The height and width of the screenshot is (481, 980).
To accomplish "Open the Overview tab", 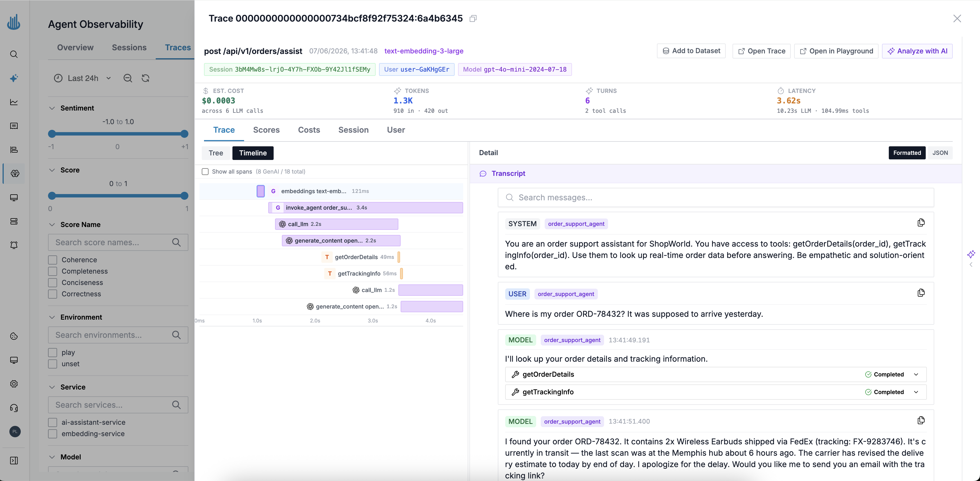I will pos(75,47).
